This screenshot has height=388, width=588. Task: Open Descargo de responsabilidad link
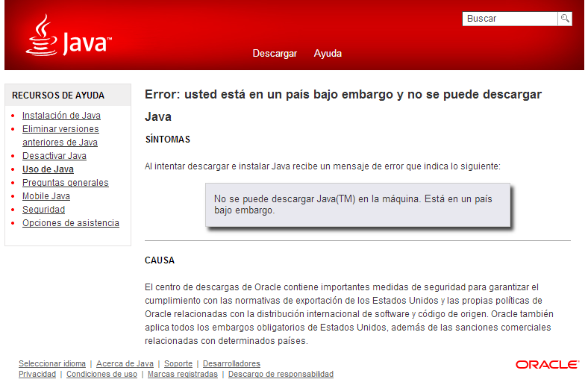click(281, 374)
